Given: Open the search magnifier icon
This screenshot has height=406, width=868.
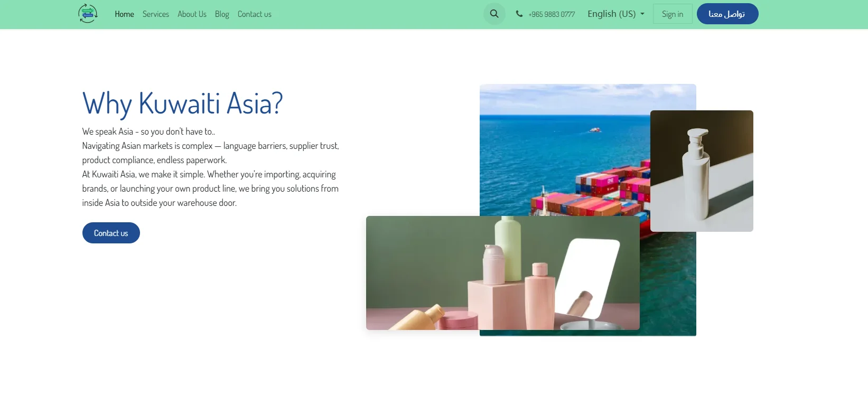Looking at the screenshot, I should click(494, 14).
